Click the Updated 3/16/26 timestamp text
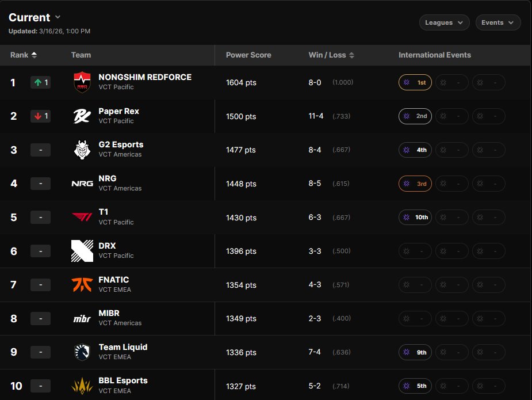Viewport: 532px width, 400px height. tap(49, 31)
